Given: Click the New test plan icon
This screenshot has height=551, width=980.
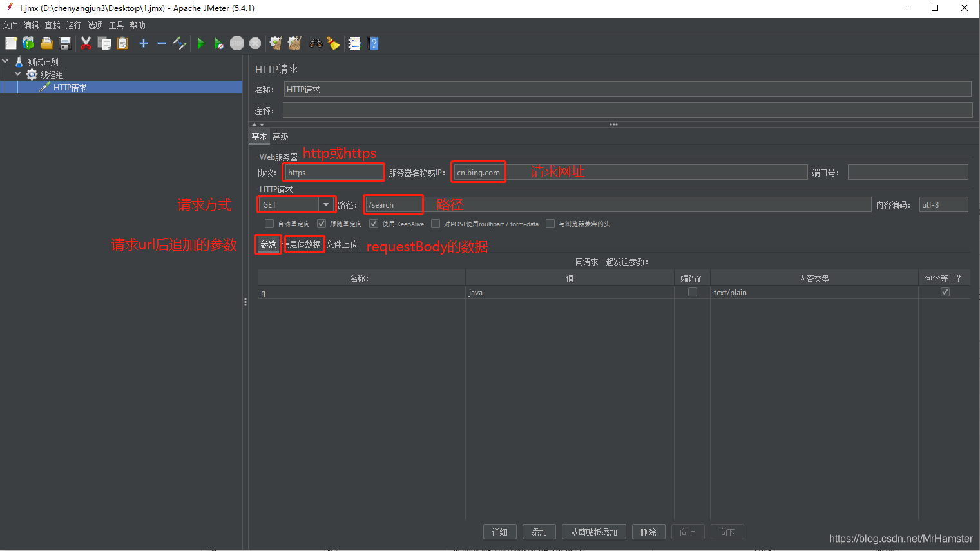Looking at the screenshot, I should click(11, 43).
